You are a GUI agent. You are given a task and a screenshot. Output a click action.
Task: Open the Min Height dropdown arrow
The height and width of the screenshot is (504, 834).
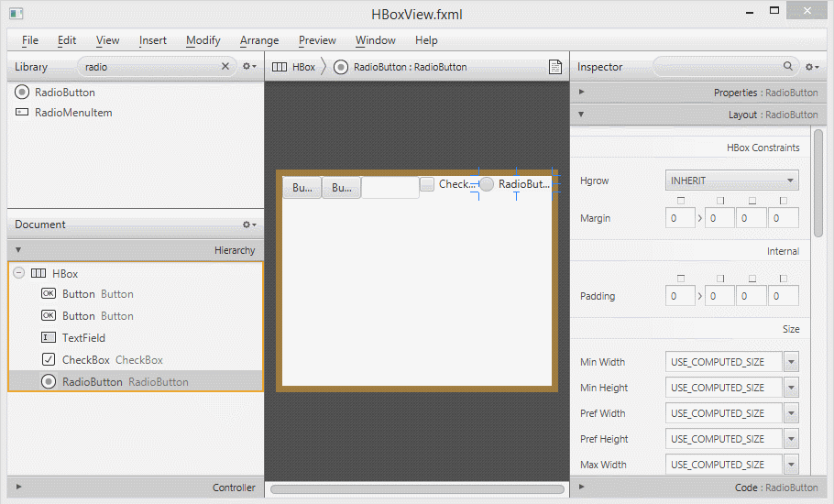click(791, 388)
